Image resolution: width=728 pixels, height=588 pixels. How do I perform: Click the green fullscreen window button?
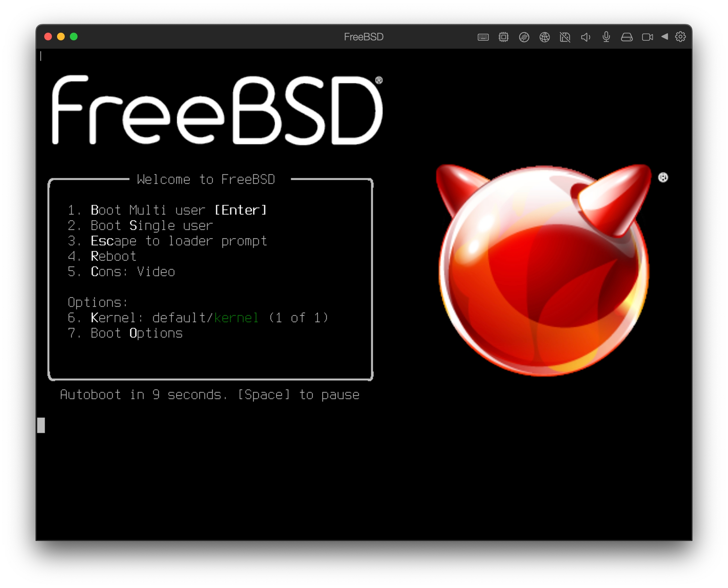pos(74,37)
